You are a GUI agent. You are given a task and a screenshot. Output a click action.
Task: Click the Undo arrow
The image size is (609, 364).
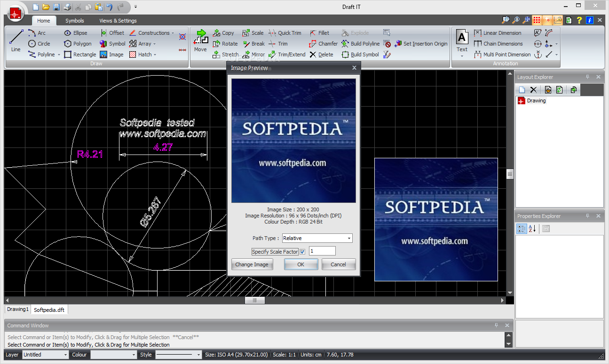(x=109, y=7)
